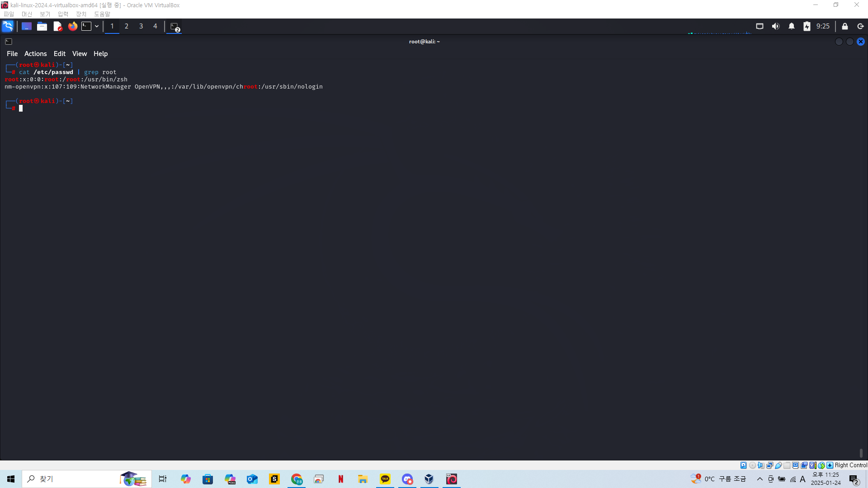Open the KakaoTalk taskbar icon
868x488 pixels.
(x=385, y=479)
